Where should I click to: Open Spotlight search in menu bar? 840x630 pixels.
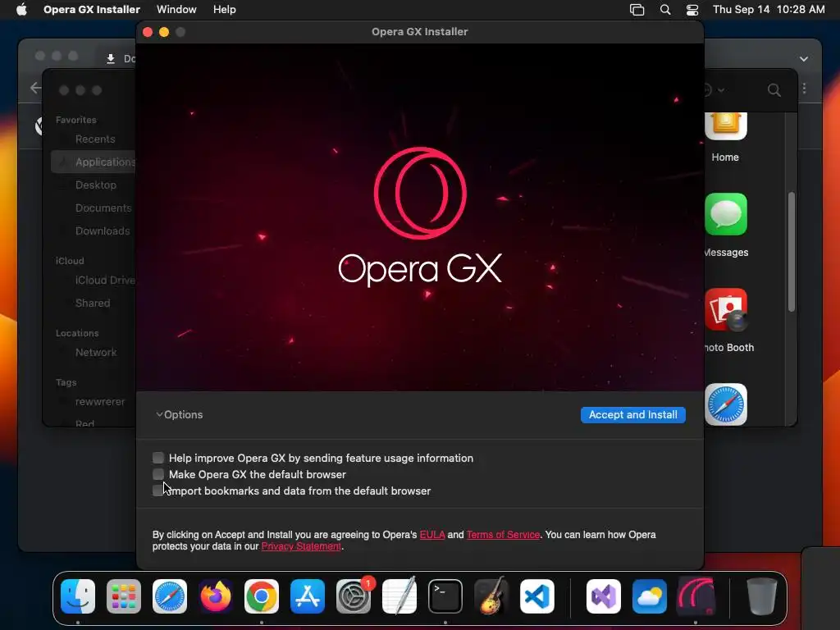click(x=664, y=10)
